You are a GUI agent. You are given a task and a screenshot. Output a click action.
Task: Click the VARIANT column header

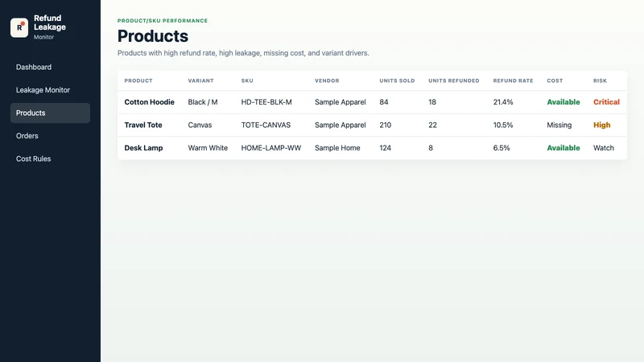tap(200, 81)
